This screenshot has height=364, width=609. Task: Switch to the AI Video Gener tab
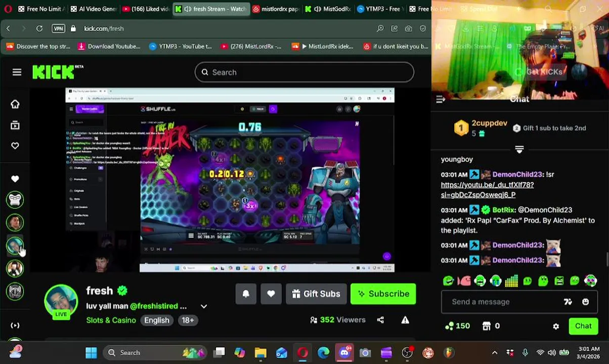[94, 9]
